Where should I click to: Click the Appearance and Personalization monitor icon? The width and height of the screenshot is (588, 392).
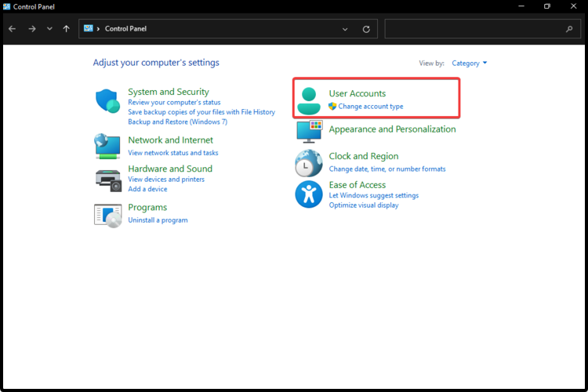[x=309, y=130]
